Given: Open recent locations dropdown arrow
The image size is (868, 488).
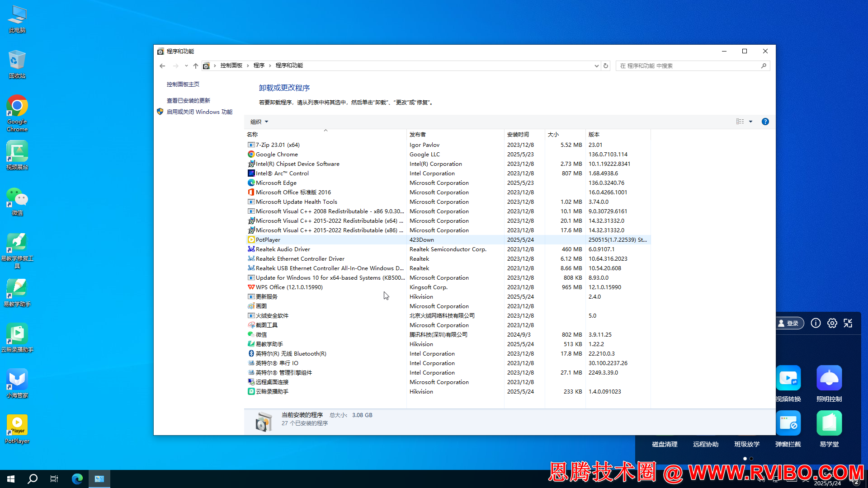Looking at the screenshot, I should coord(186,66).
